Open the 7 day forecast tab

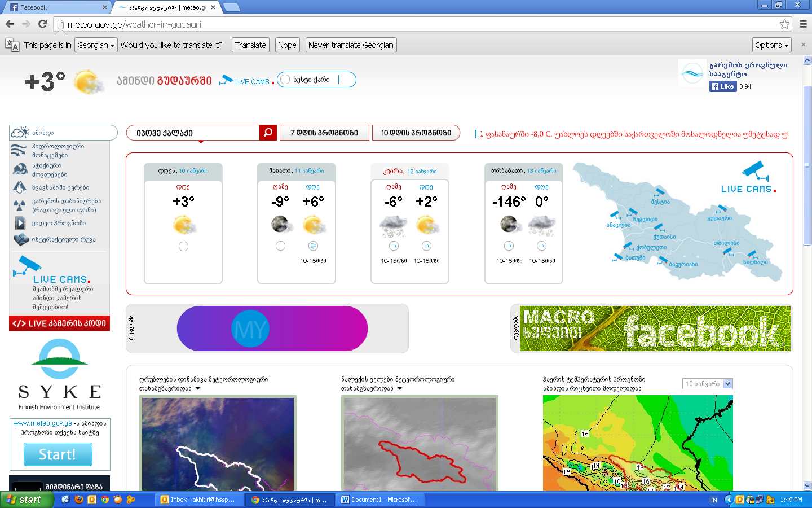[x=324, y=133]
